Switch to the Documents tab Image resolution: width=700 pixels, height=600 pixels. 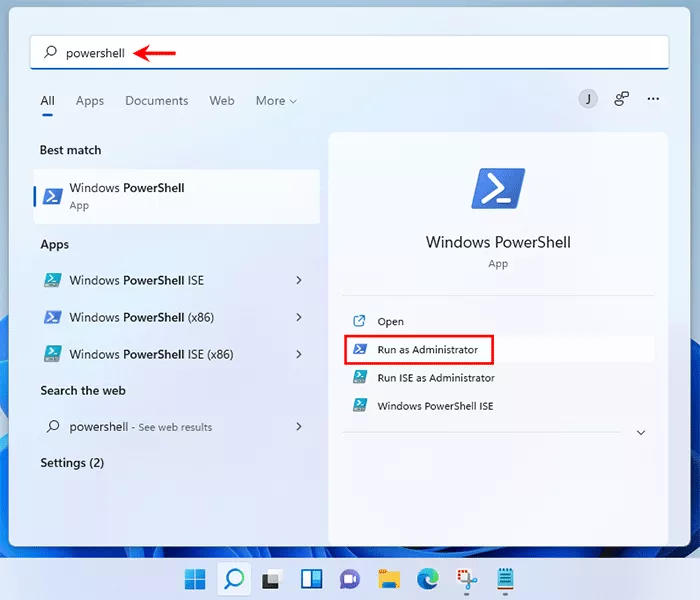pyautogui.click(x=157, y=101)
